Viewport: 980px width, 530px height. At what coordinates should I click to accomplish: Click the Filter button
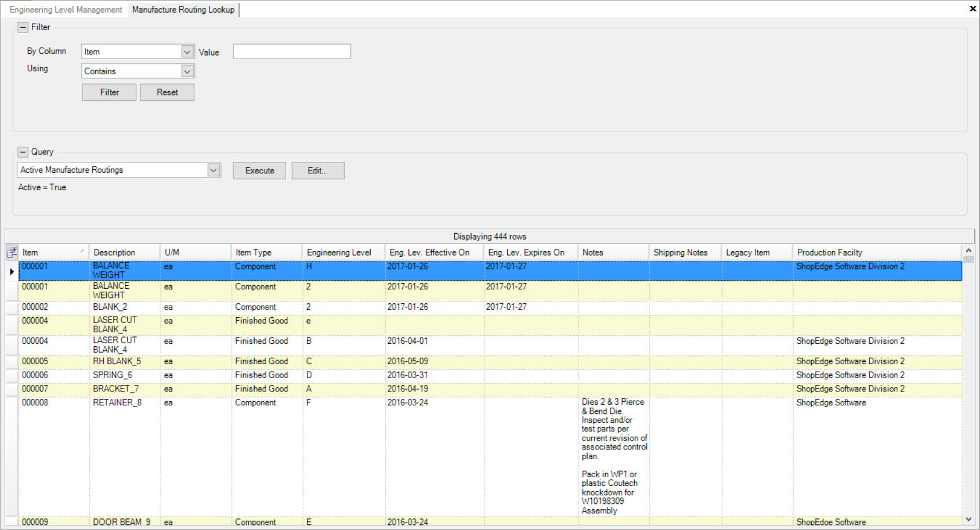click(x=109, y=92)
